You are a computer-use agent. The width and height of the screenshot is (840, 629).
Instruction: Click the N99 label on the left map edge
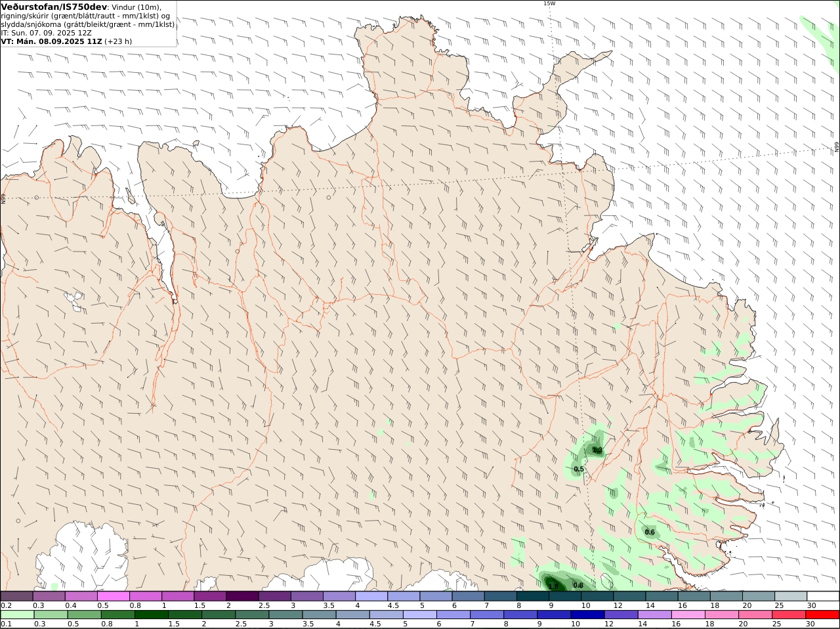3,198
